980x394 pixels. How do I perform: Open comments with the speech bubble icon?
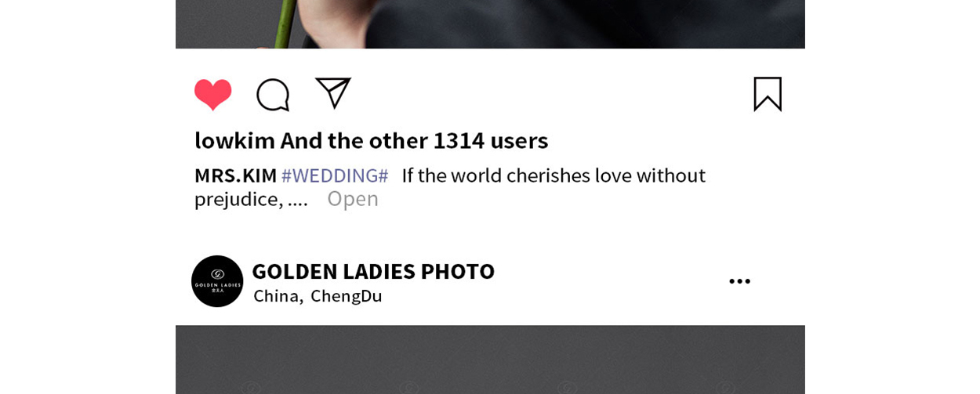tap(273, 95)
